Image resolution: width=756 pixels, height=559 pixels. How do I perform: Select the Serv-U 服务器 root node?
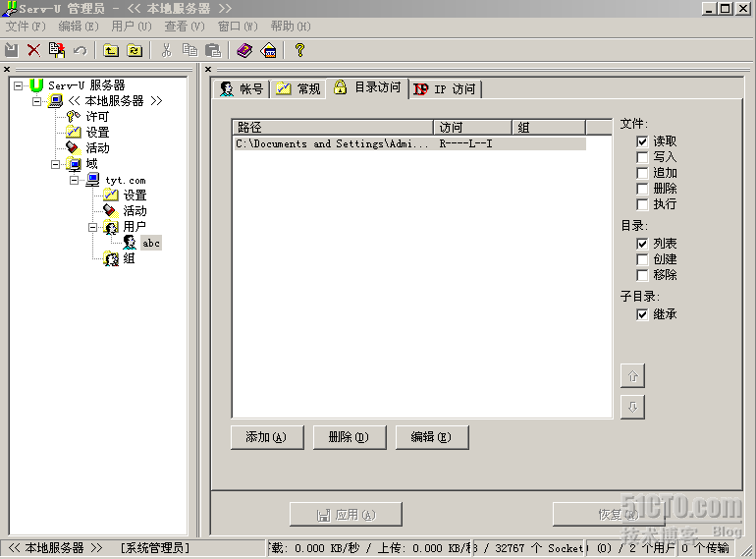(86, 85)
